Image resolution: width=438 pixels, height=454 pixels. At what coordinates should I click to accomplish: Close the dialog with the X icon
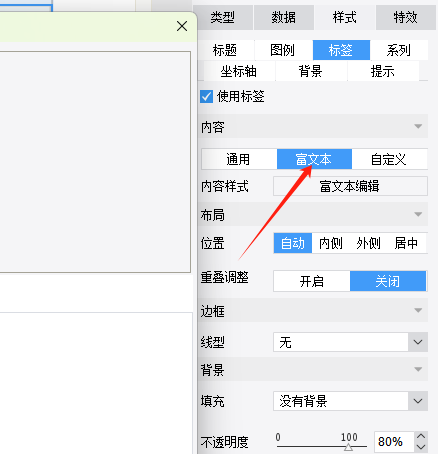182,26
